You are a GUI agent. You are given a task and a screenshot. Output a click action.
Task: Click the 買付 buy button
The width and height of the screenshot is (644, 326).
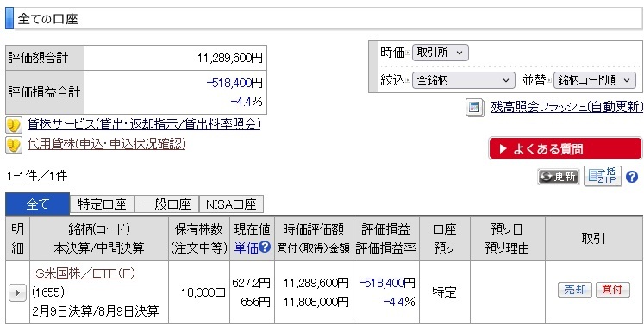click(x=612, y=290)
